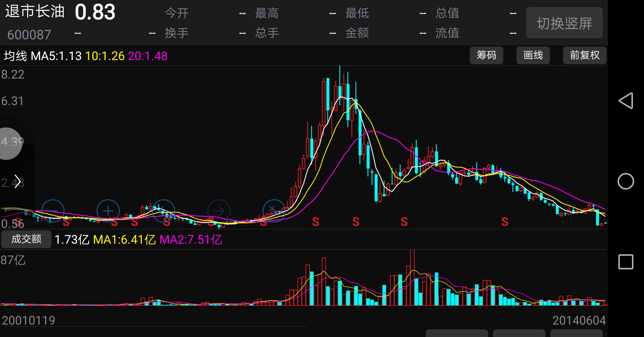
Task: Tap the diagonal-arrow circle on the chart
Action: pos(274,211)
